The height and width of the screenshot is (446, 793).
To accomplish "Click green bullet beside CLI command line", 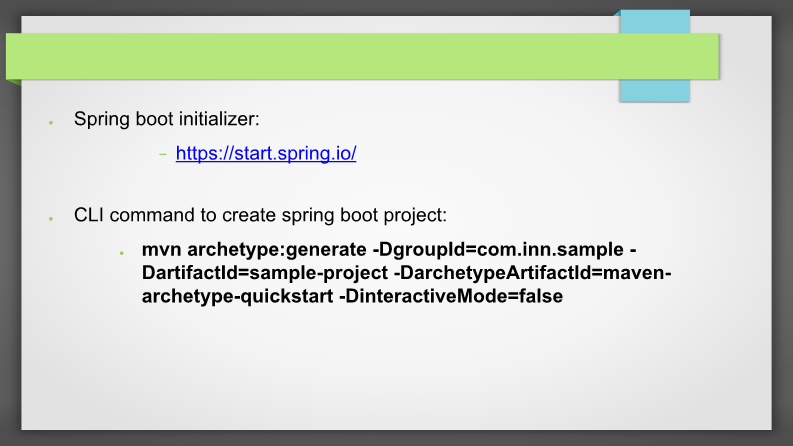I will (x=51, y=218).
